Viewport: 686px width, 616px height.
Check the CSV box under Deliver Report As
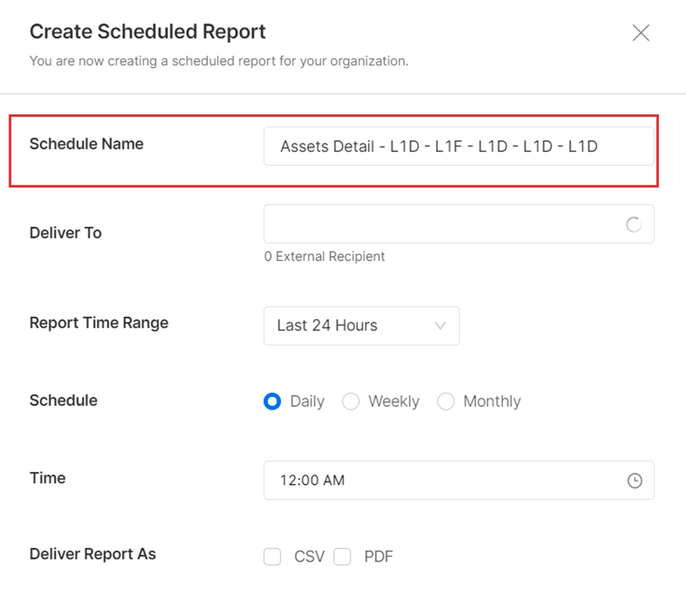tap(272, 556)
